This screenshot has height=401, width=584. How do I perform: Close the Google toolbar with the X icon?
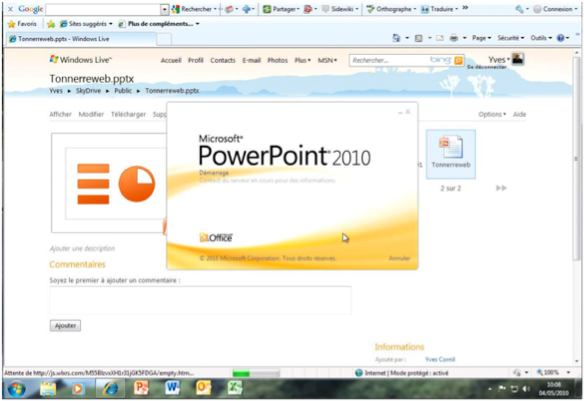10,9
